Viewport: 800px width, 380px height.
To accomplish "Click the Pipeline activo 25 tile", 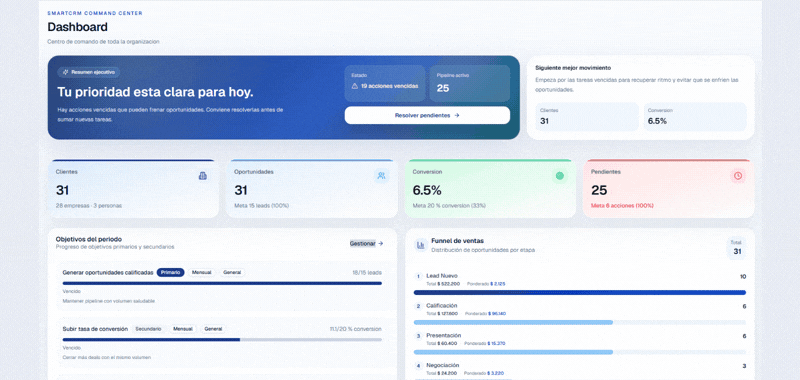I will 469,83.
